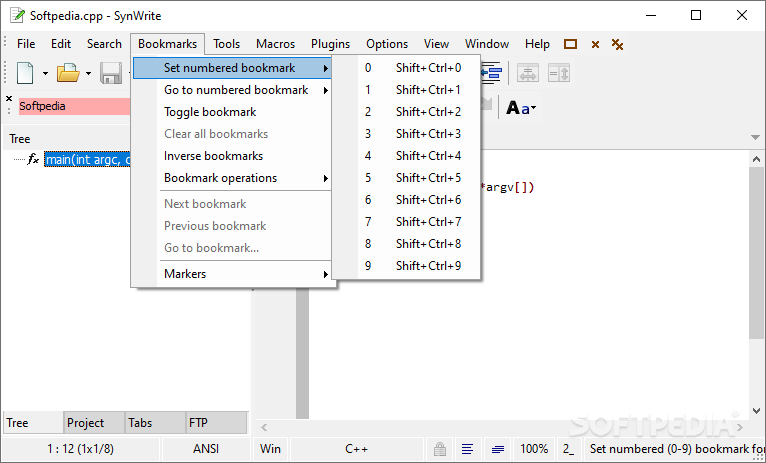This screenshot has width=766, height=463.
Task: Expand Go to numbered bookmark submenu
Action: click(326, 90)
